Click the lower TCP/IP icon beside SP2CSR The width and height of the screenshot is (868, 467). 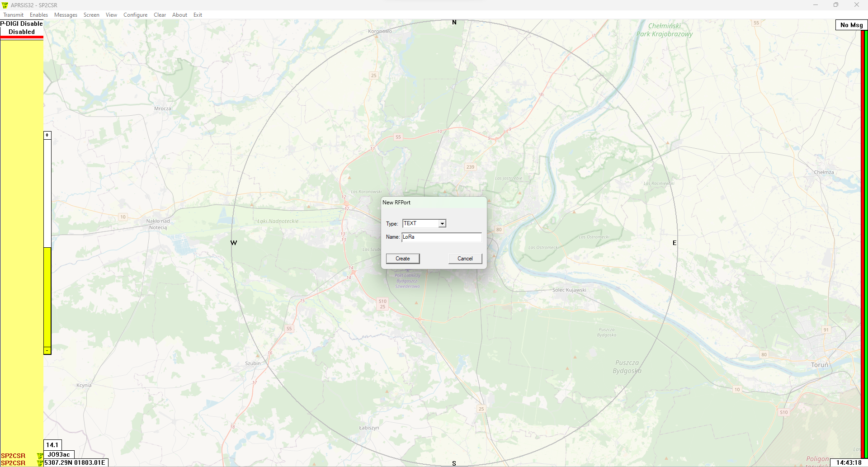coord(40,463)
